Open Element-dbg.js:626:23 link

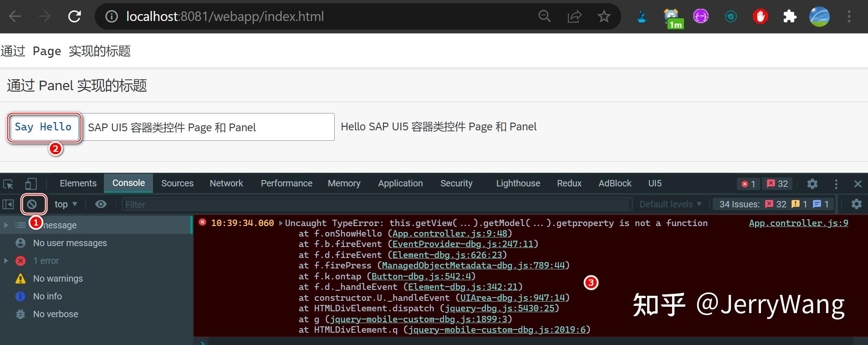[447, 255]
